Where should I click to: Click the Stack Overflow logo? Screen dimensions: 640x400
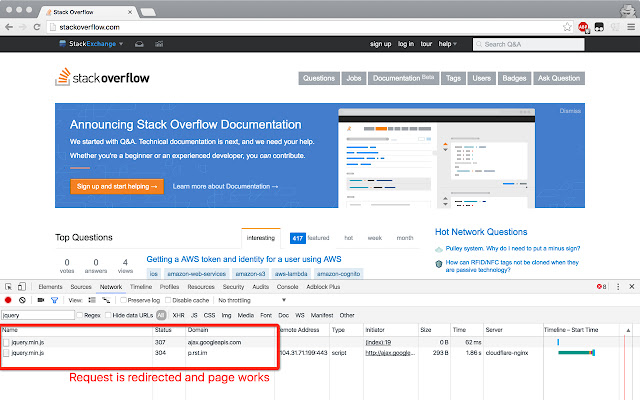tap(102, 77)
